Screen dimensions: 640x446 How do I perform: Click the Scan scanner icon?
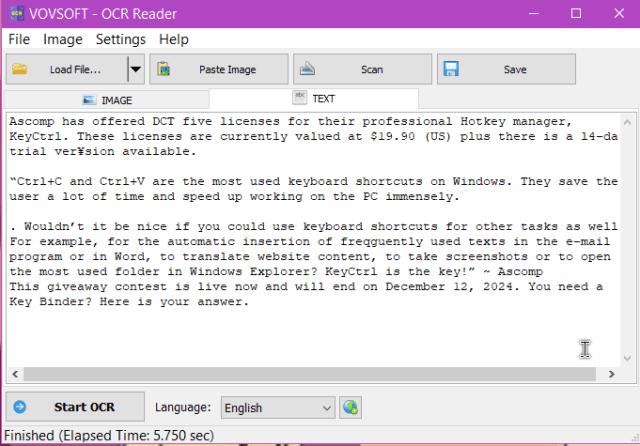pyautogui.click(x=307, y=69)
